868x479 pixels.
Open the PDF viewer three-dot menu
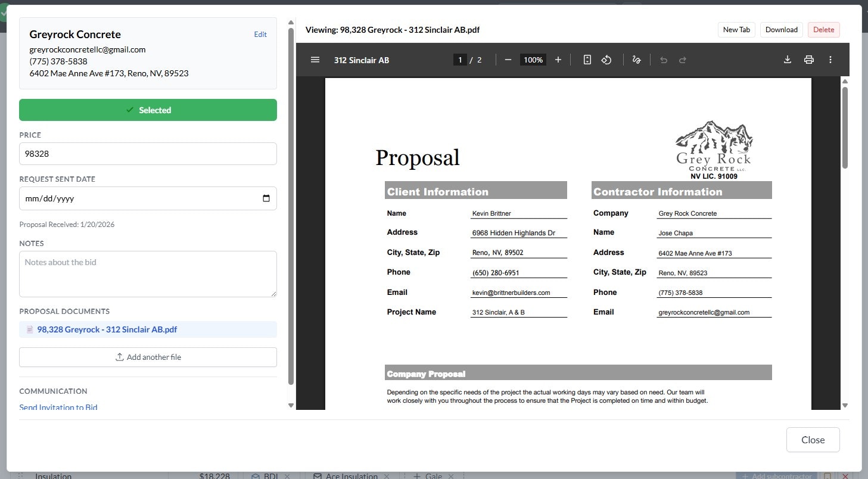[830, 60]
